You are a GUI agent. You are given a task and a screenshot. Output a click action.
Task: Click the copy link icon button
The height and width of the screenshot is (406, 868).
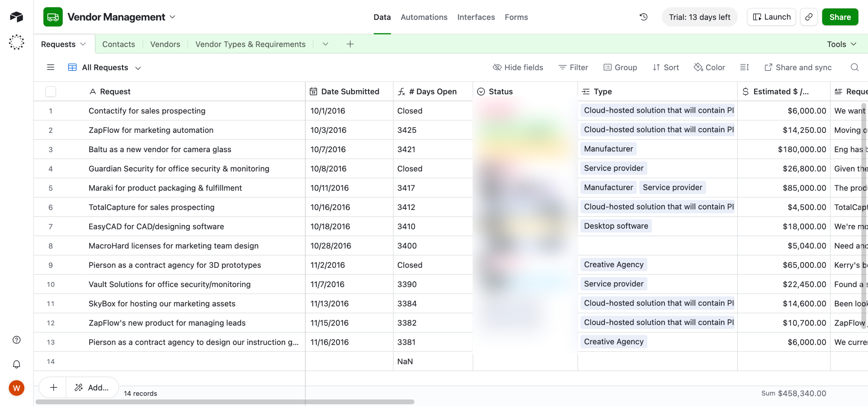[809, 17]
